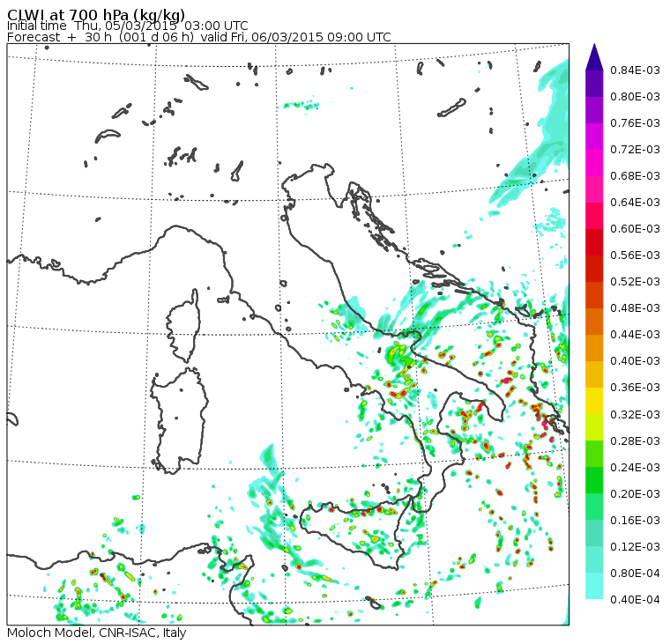670x644 pixels.
Task: Select the yellow band between 0.32E-03 and 0.36E-03
Action: coord(594,401)
